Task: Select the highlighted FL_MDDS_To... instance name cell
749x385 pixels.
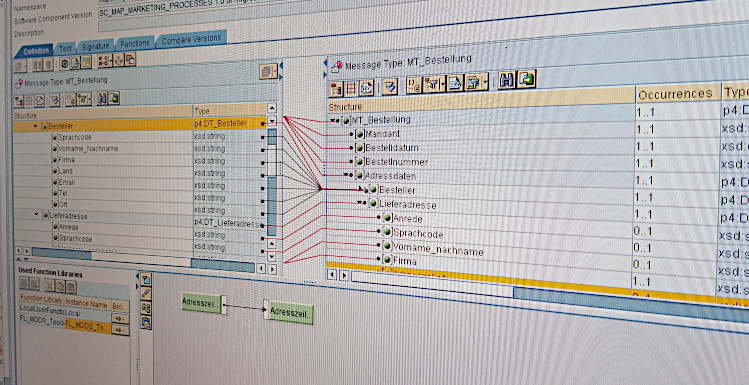Action: click(87, 327)
